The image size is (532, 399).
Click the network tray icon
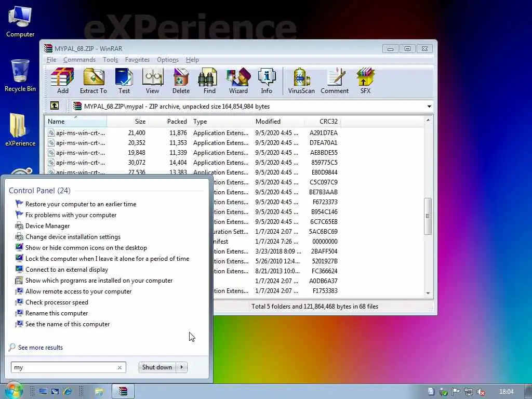pos(469,392)
